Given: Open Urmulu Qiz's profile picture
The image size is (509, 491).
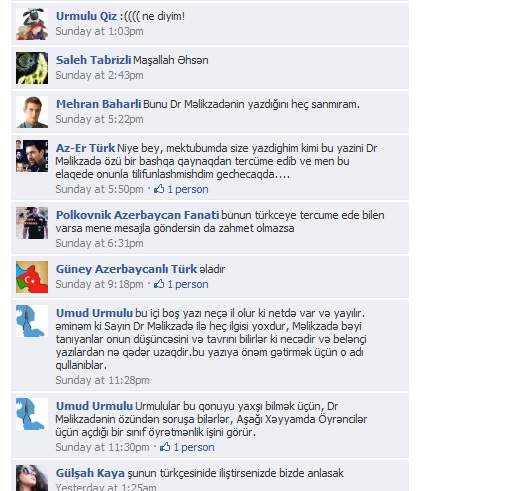Looking at the screenshot, I should pos(32,24).
